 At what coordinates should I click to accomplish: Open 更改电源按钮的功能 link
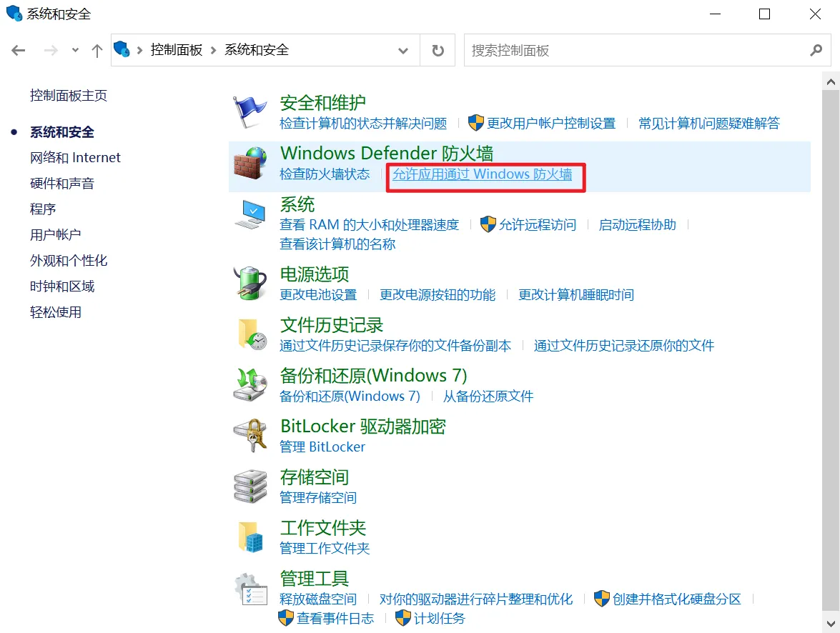[438, 295]
